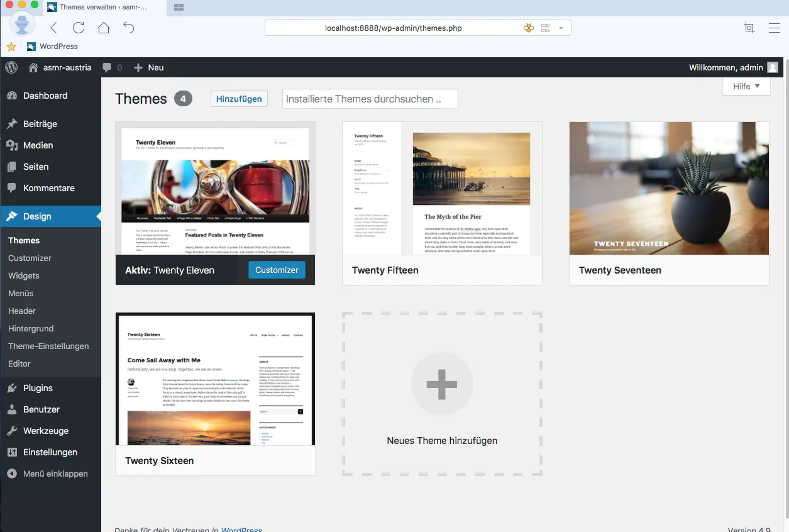Collapse the sidebar with Menü einklappen
Image resolution: width=789 pixels, height=532 pixels.
(50, 474)
